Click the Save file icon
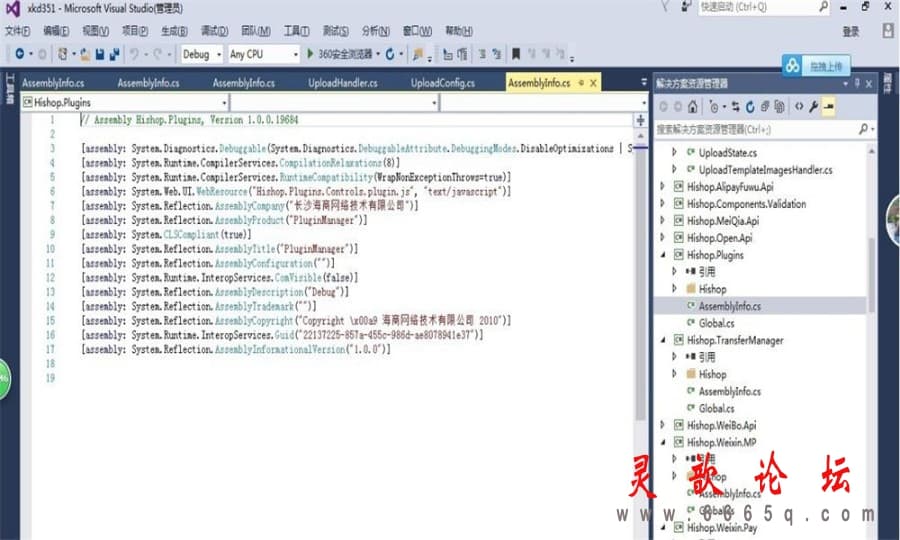Viewport: 900px width, 540px height. [x=100, y=55]
